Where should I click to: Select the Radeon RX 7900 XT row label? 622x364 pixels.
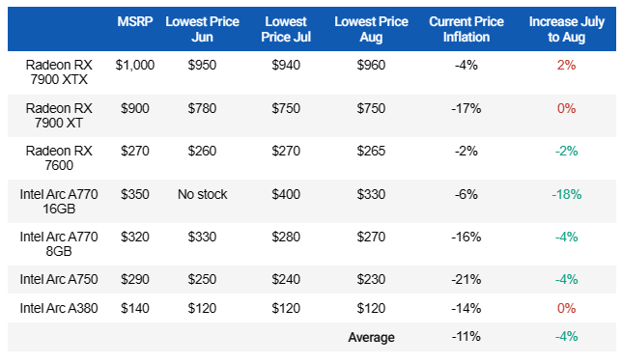click(59, 116)
